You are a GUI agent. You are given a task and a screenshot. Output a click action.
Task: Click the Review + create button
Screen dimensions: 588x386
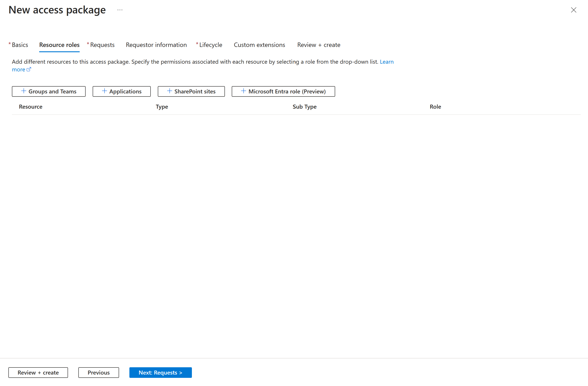(38, 373)
